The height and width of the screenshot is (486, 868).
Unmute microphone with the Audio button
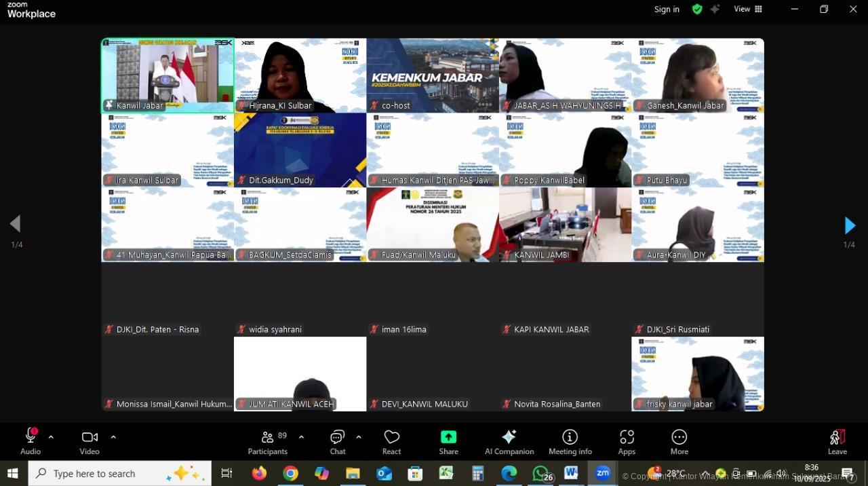point(31,441)
